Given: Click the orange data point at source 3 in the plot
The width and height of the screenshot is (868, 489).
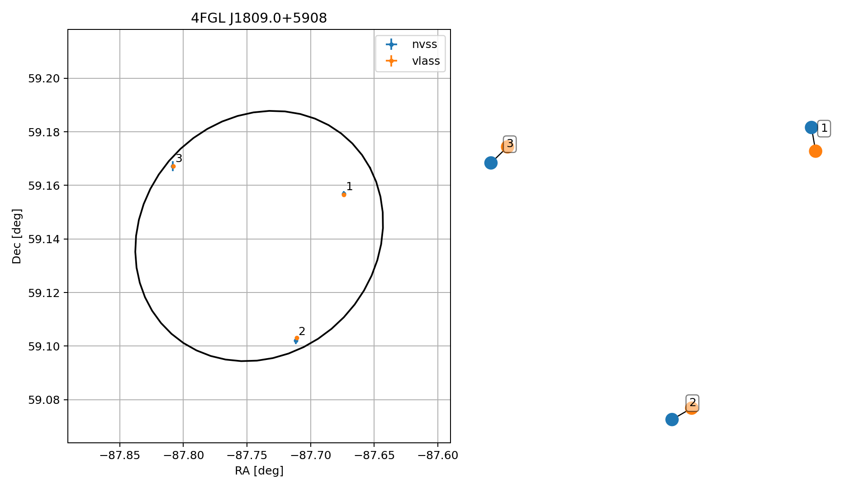Looking at the screenshot, I should click(x=173, y=167).
